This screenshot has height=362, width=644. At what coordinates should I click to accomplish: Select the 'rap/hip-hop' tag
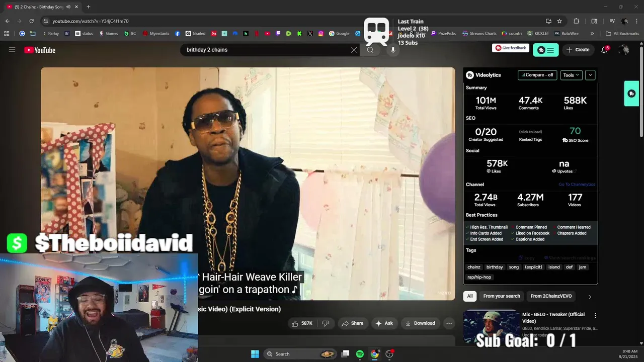[x=479, y=277]
